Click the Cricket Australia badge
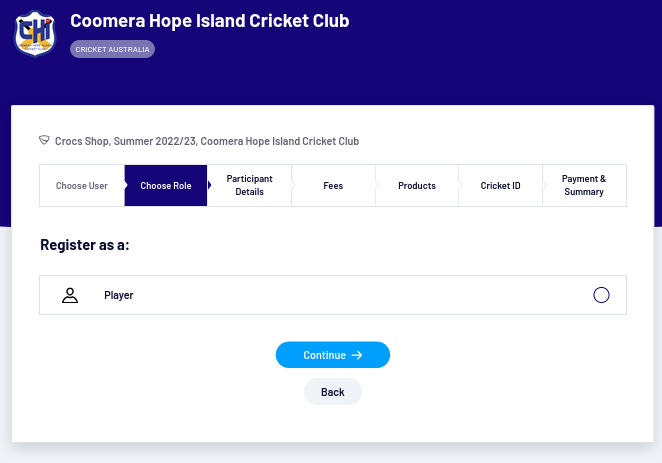This screenshot has height=463, width=662. point(112,49)
